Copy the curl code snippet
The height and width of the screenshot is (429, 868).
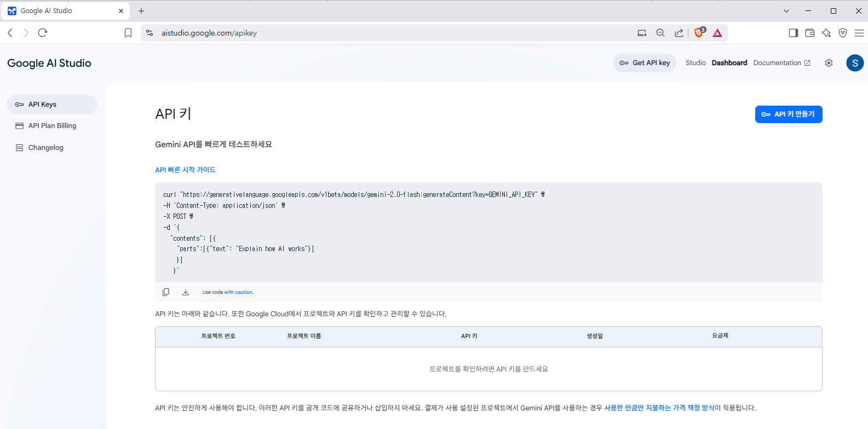pos(166,292)
